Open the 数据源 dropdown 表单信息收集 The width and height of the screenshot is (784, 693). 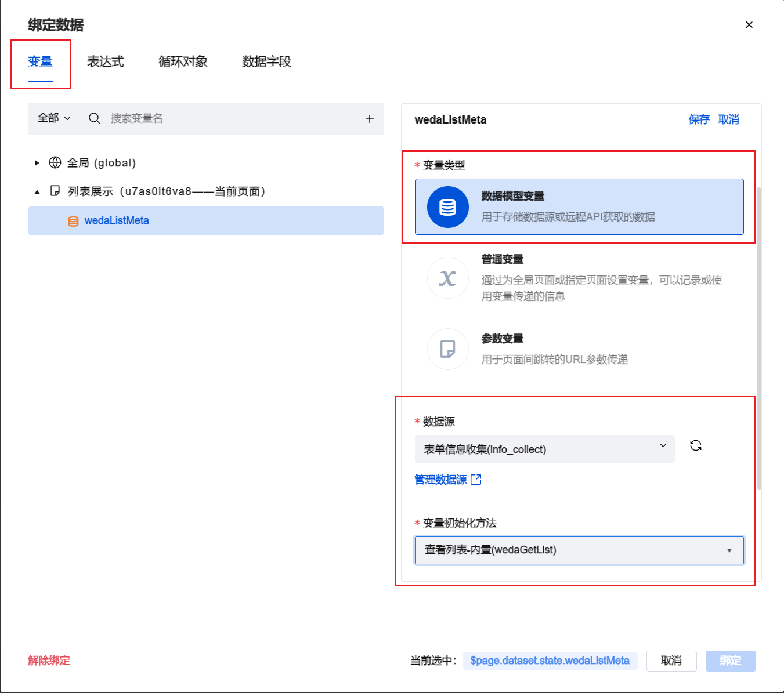(545, 449)
